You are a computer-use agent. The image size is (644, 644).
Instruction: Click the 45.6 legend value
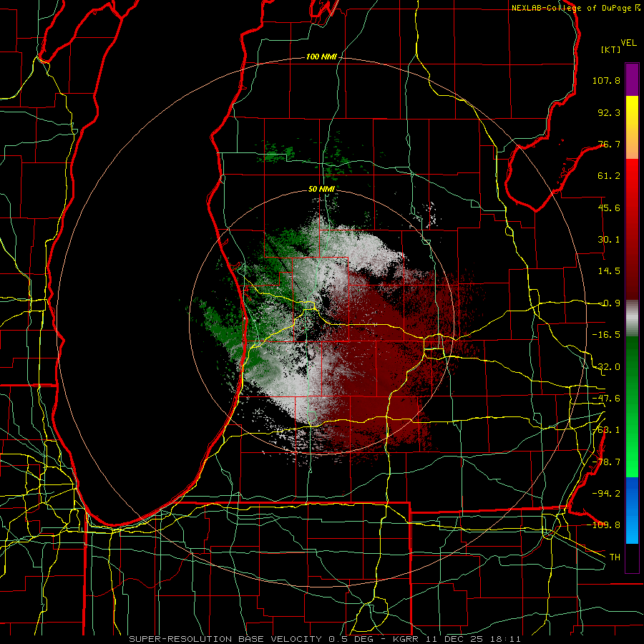(x=609, y=208)
